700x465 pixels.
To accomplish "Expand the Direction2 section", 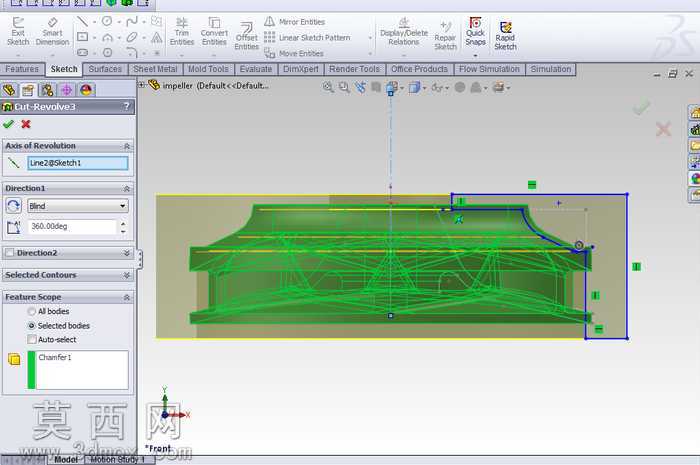I will pyautogui.click(x=127, y=253).
